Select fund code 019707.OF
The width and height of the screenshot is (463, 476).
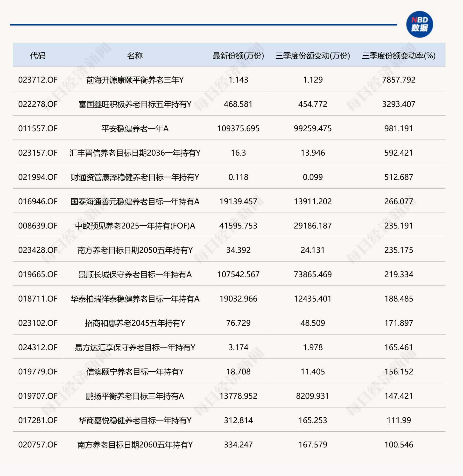(38, 396)
